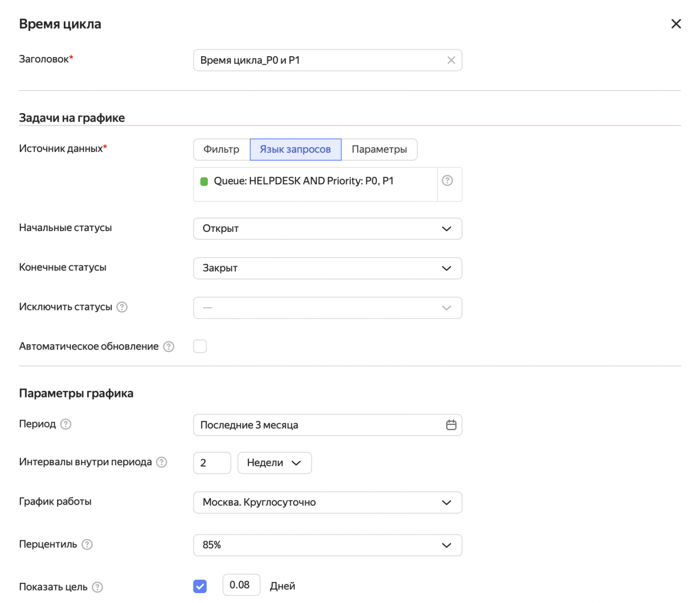Open the help tooltip for Показать цель

point(97,587)
